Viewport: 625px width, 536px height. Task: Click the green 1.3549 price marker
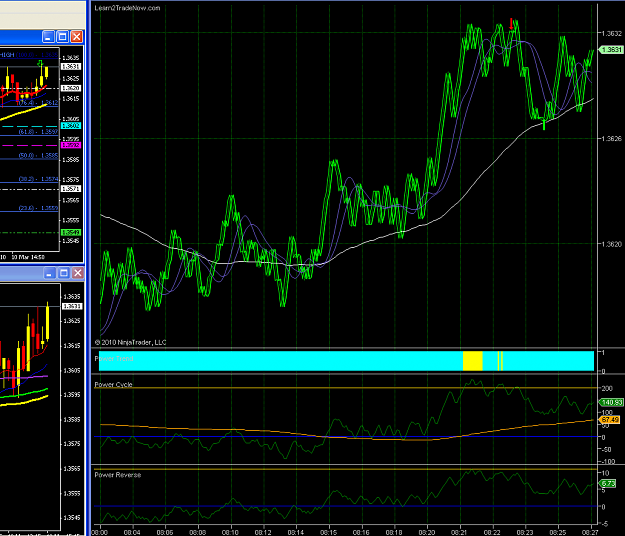coord(71,232)
